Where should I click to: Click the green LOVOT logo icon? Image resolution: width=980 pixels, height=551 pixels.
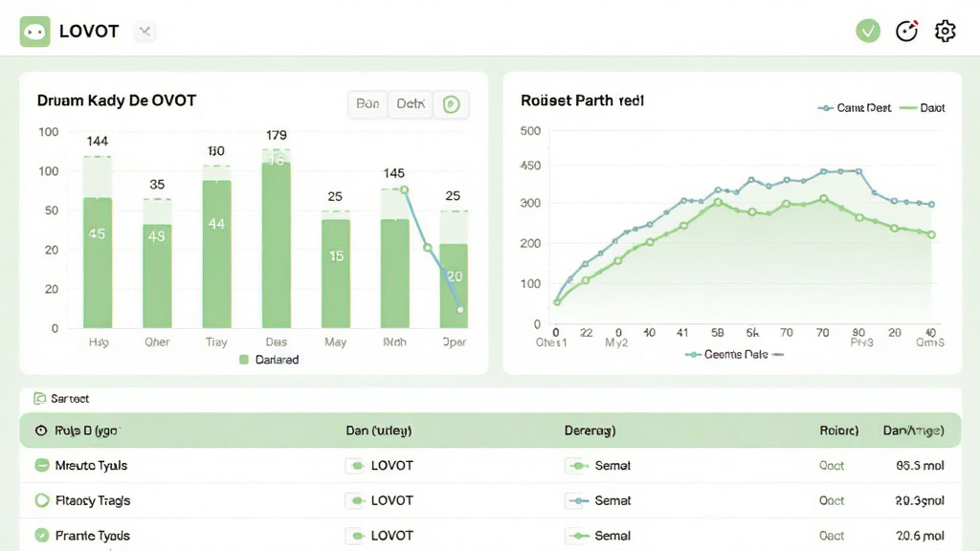click(35, 32)
